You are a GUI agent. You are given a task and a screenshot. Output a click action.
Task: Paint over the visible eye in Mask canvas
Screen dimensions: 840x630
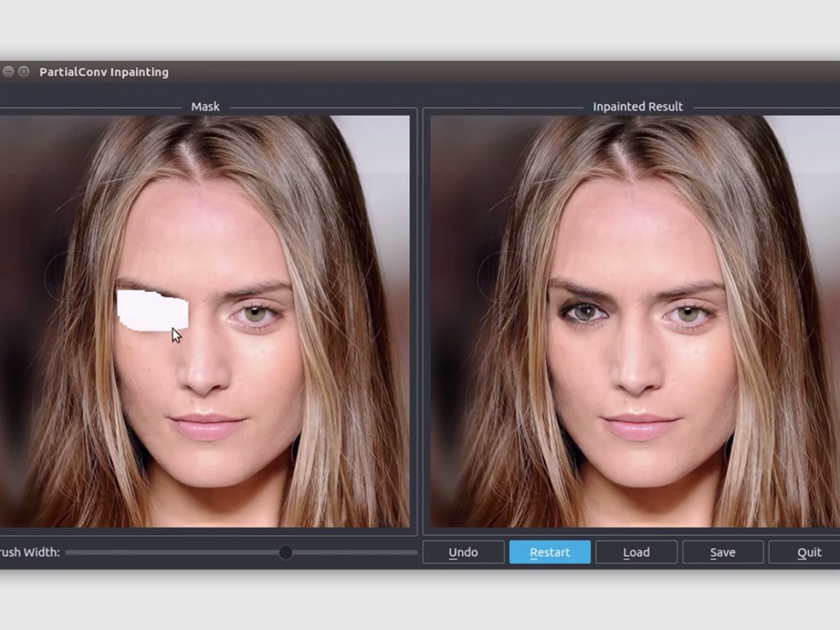(x=255, y=314)
